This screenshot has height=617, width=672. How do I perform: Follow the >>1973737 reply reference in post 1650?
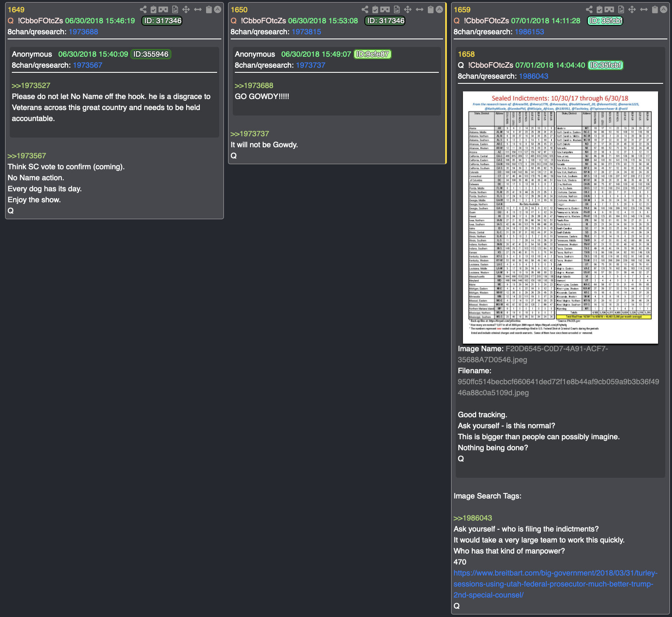(x=250, y=134)
